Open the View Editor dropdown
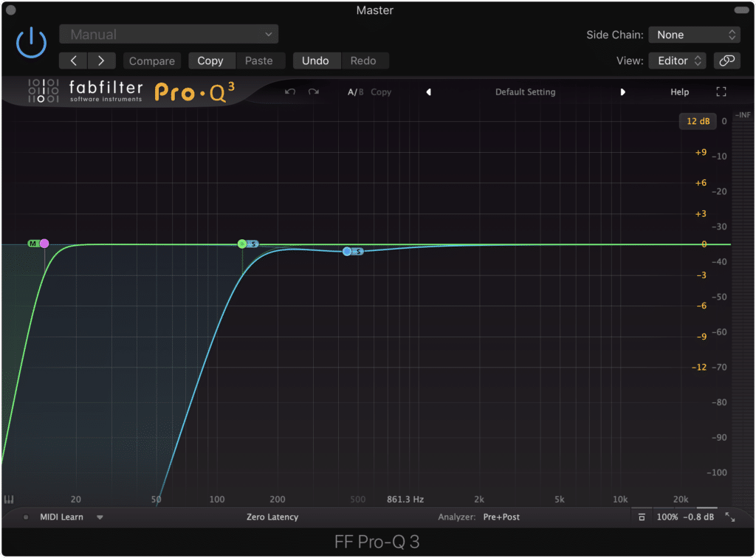This screenshot has height=558, width=756. (677, 61)
